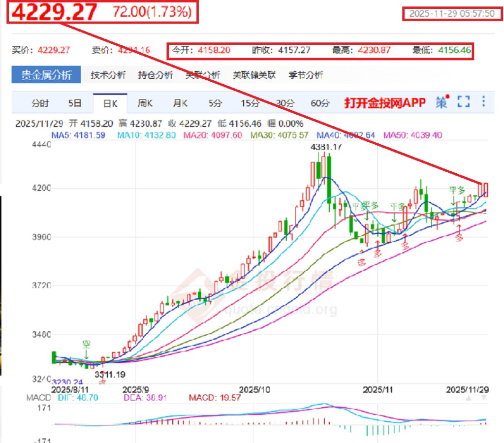Viewport: 504px width, 443px height.
Task: Open the three-dot more options menu
Action: coord(484,102)
